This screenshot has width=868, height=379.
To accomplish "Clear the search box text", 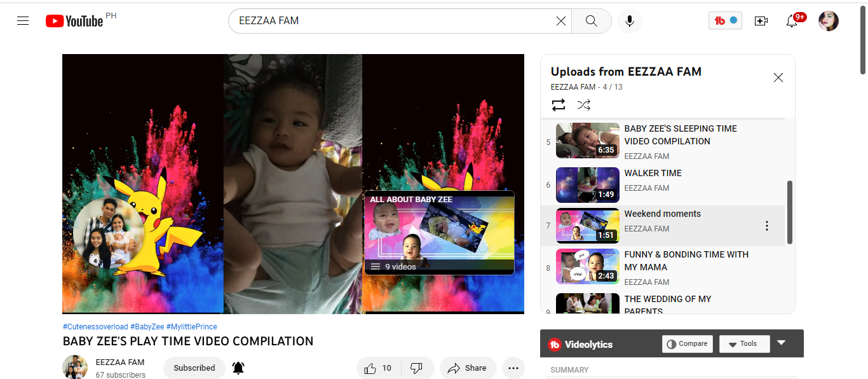I will point(561,21).
